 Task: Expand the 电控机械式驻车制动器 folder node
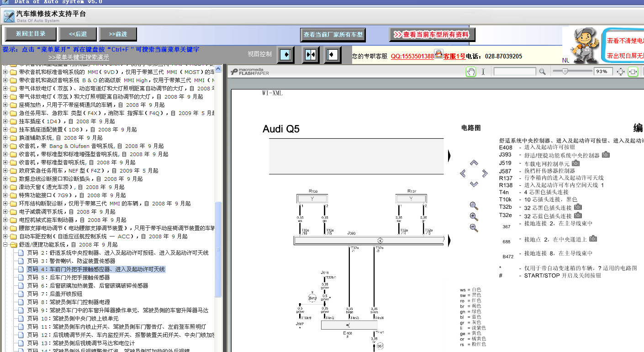click(x=5, y=220)
